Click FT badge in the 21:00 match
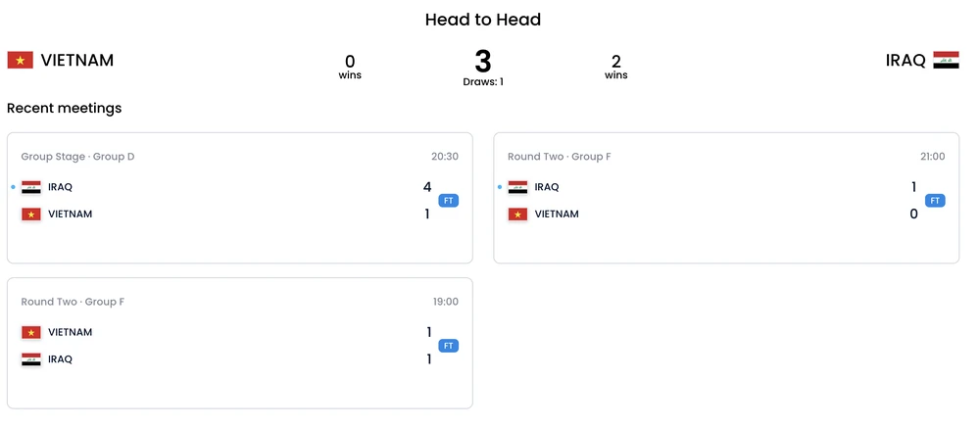The image size is (980, 428). coord(935,201)
